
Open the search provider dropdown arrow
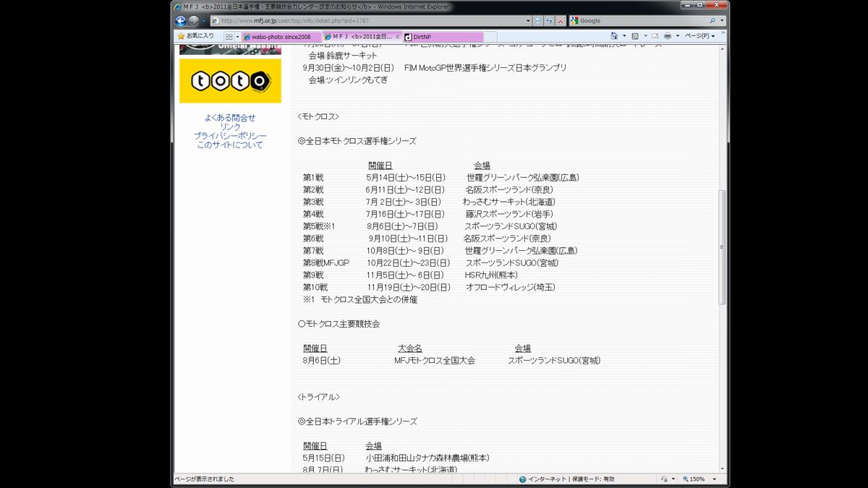pyautogui.click(x=722, y=21)
